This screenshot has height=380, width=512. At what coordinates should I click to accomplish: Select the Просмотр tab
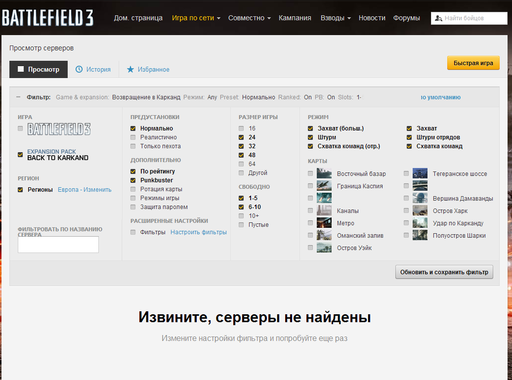[38, 69]
